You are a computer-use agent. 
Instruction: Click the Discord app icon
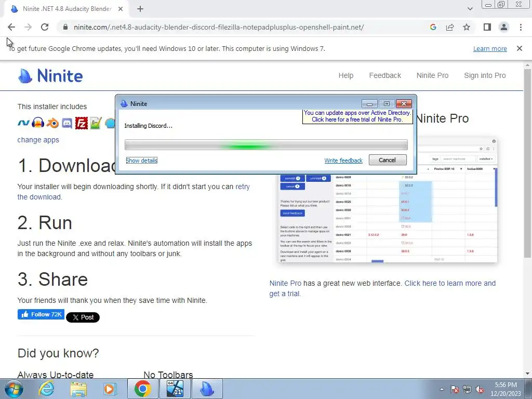coord(67,123)
